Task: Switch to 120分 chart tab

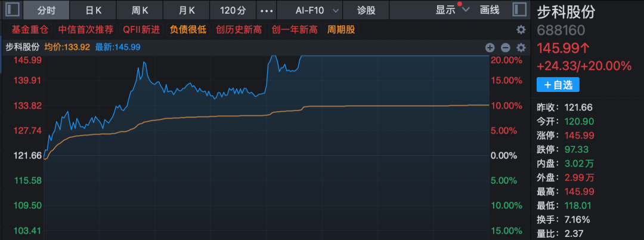Action: point(233,10)
